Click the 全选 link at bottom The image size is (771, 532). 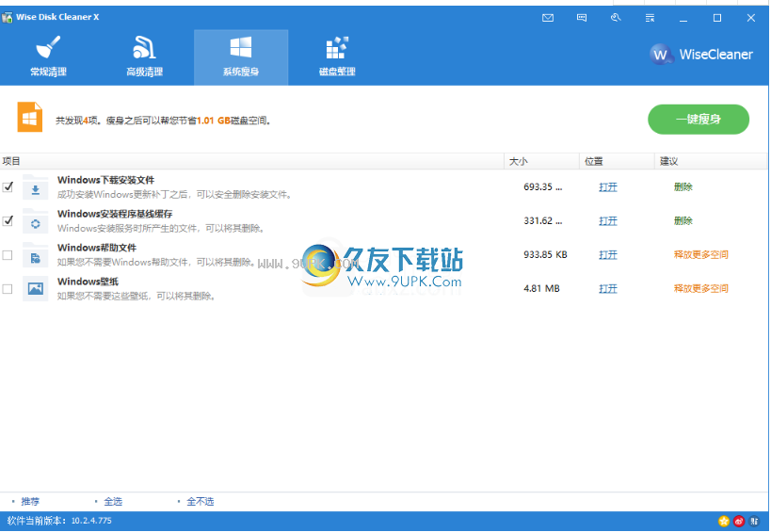[113, 502]
